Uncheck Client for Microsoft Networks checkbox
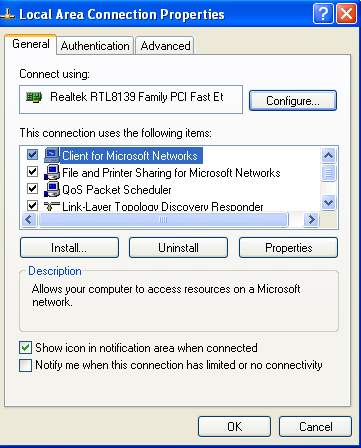 coord(32,155)
